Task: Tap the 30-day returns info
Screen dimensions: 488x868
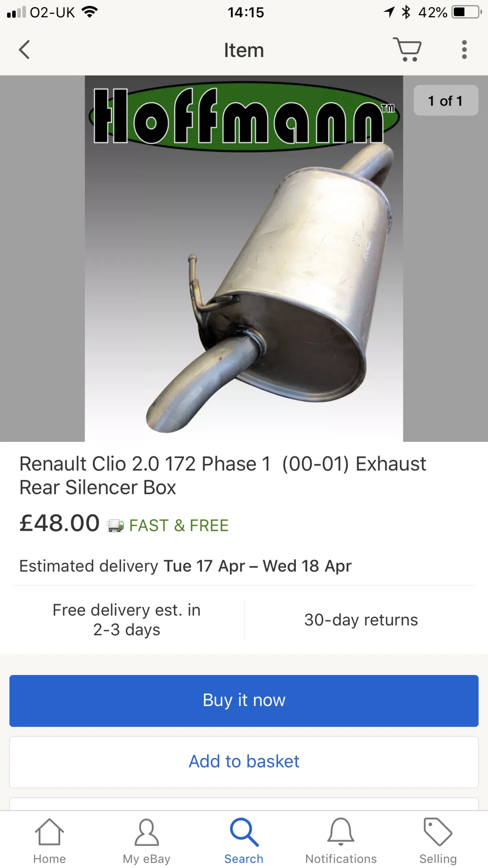Action: (361, 620)
